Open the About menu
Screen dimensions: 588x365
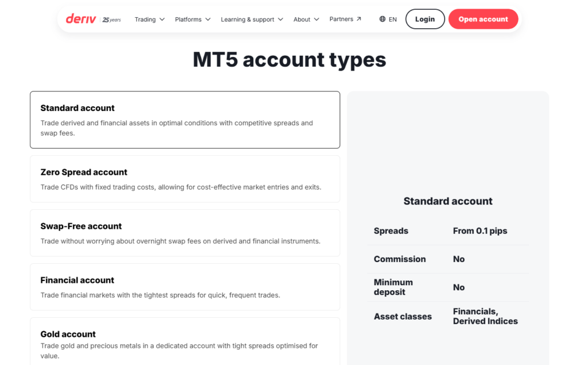[x=306, y=19]
